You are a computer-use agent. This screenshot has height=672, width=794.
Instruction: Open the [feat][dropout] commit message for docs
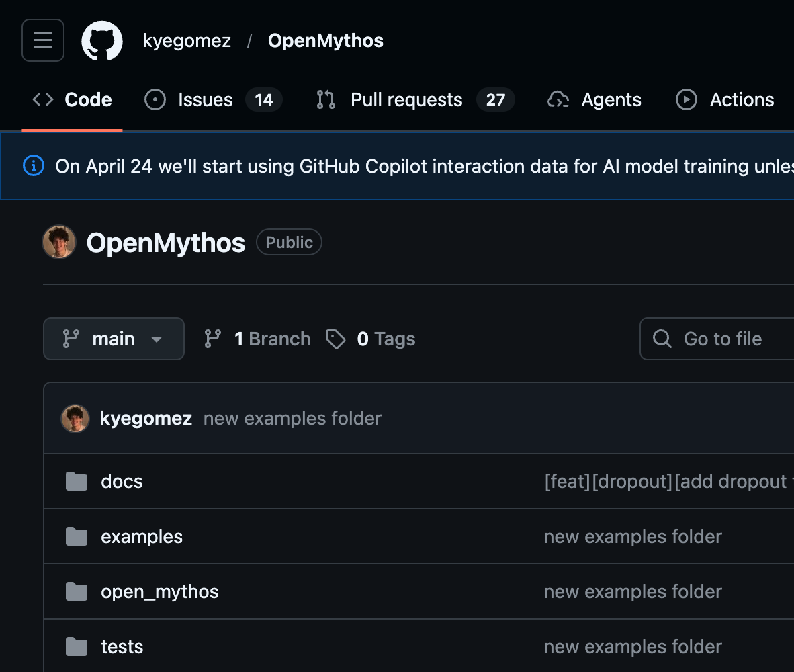669,481
